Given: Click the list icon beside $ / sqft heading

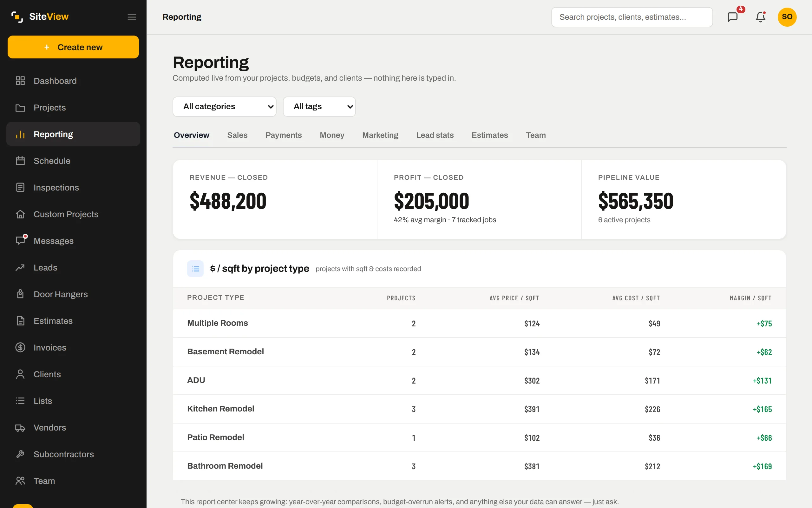Looking at the screenshot, I should [195, 269].
